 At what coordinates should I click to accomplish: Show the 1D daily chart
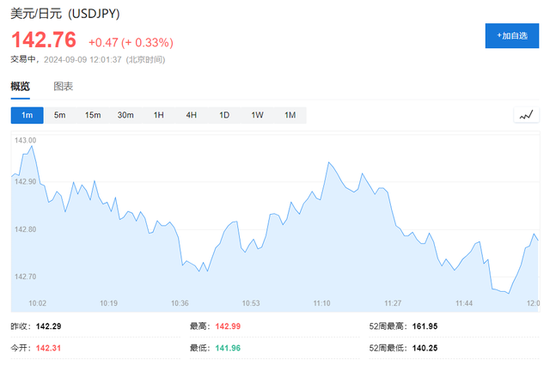click(224, 115)
